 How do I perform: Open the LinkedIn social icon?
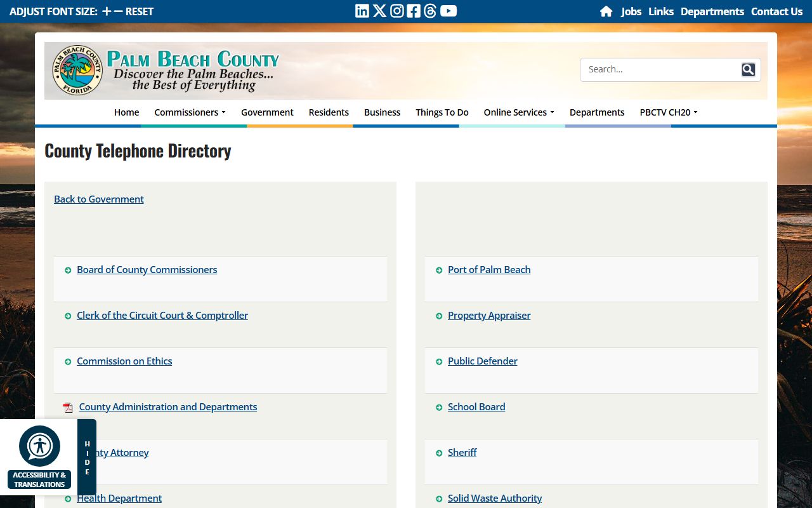pyautogui.click(x=362, y=11)
